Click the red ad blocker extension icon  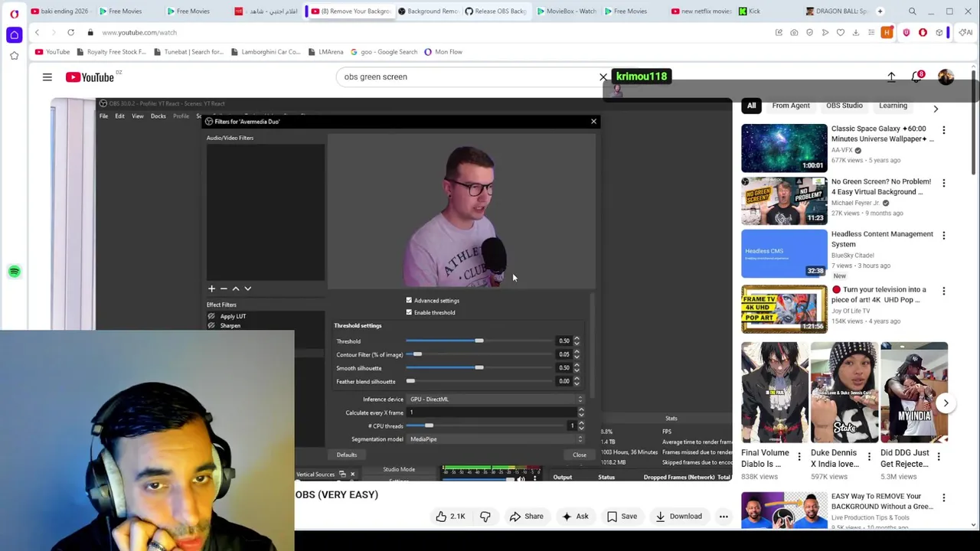[x=923, y=32]
